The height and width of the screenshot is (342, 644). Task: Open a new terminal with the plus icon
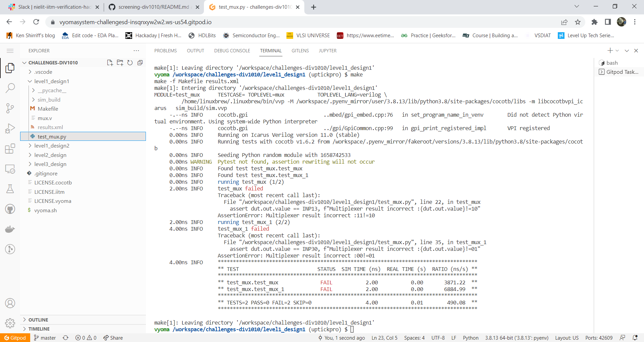click(x=610, y=51)
